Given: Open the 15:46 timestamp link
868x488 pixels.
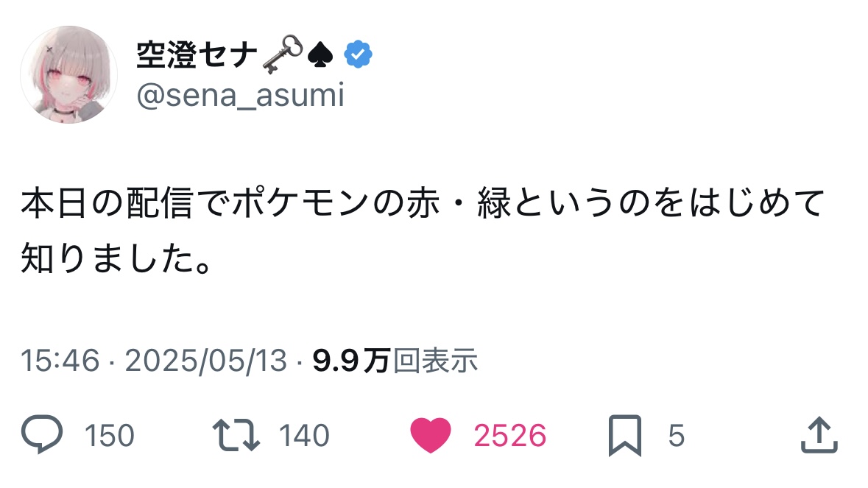Looking at the screenshot, I should [x=60, y=361].
